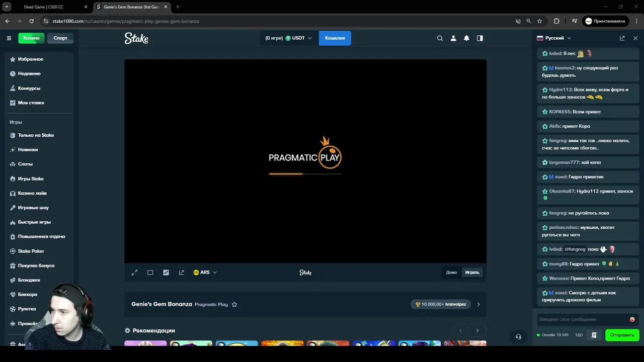Enable theatre mode icon below game
The image size is (644, 362).
point(150,273)
